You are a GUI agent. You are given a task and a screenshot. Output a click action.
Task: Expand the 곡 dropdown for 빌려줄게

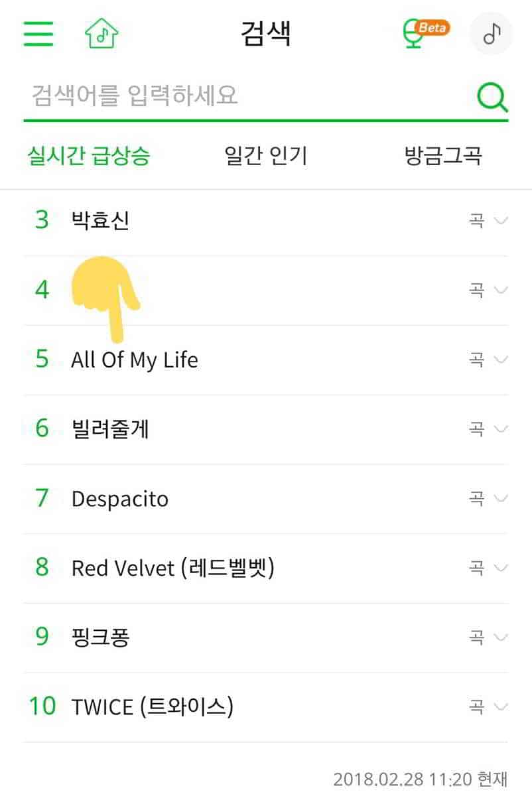pos(488,429)
